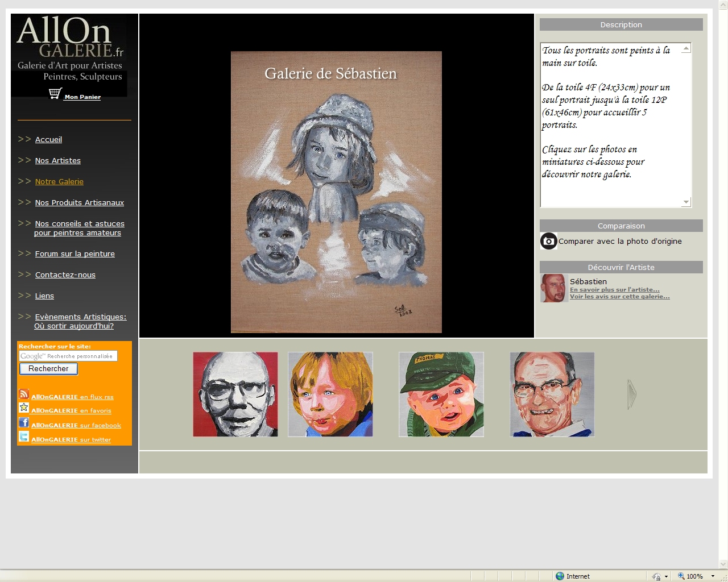
Task: Click the shopping cart icon
Action: coord(55,94)
